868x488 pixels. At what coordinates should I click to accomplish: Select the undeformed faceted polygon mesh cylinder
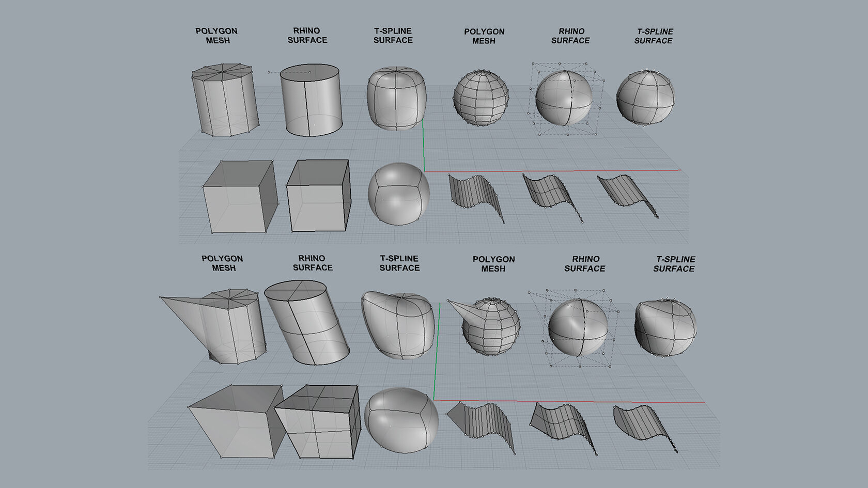click(225, 100)
